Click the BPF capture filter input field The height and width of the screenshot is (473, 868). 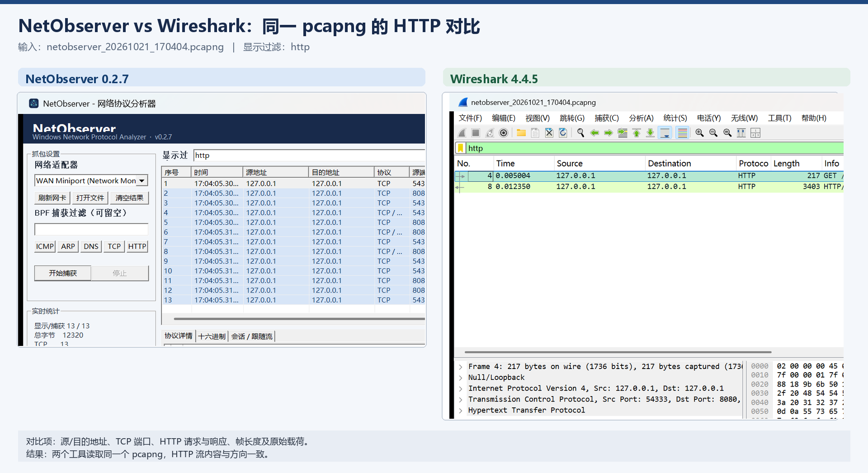(x=91, y=229)
